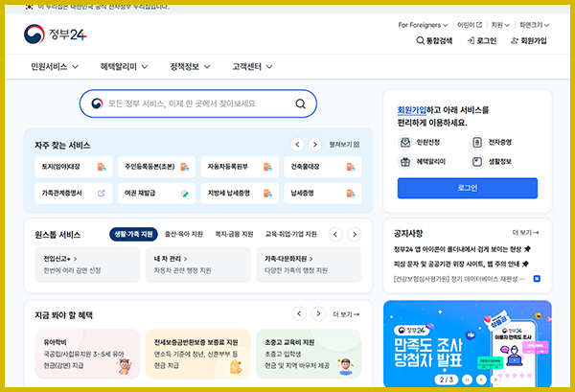
Task: Show next 지금 봐야 할 혜택 cards
Action: click(318, 314)
